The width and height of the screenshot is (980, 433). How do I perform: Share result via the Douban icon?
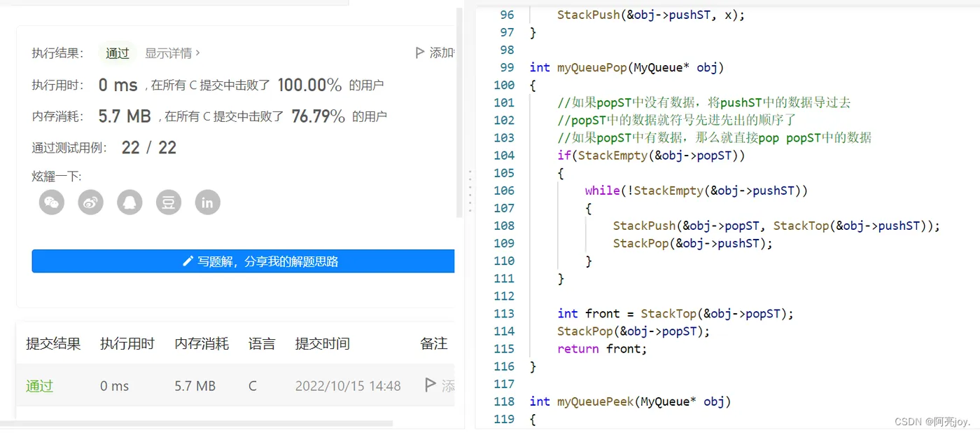pos(169,202)
